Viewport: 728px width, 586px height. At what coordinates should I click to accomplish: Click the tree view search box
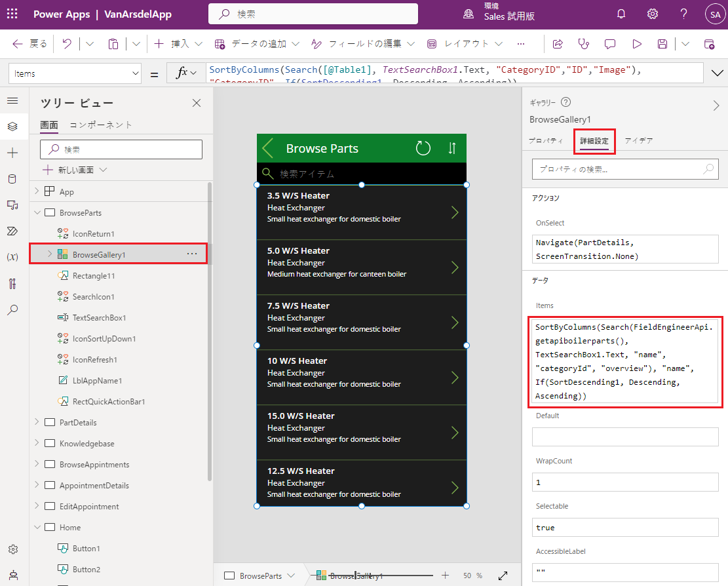[121, 149]
